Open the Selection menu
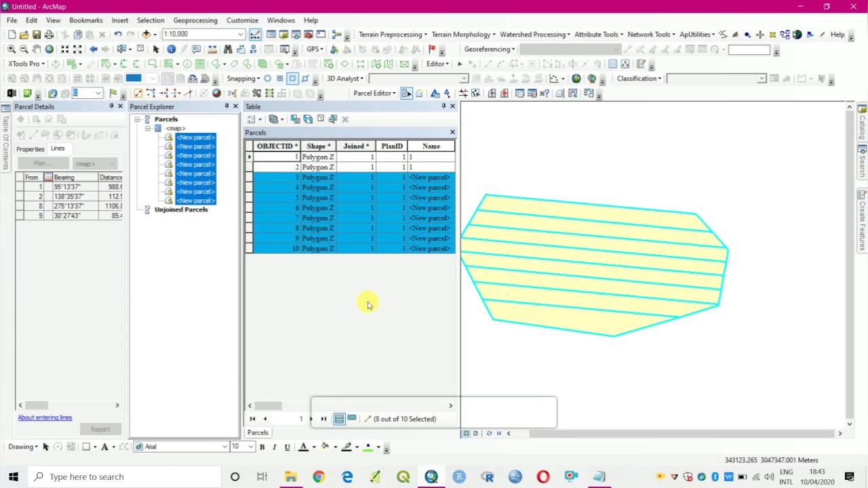Image resolution: width=868 pixels, height=488 pixels. tap(151, 20)
